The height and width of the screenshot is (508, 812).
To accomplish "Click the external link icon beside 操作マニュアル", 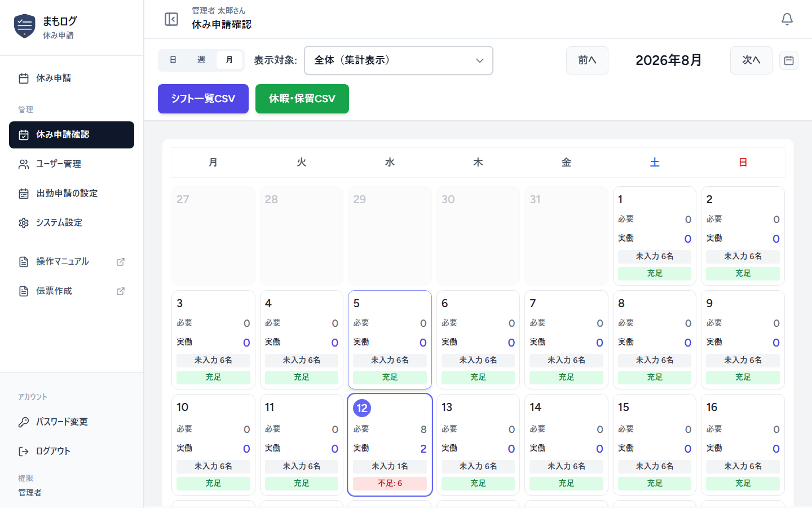I will click(121, 262).
